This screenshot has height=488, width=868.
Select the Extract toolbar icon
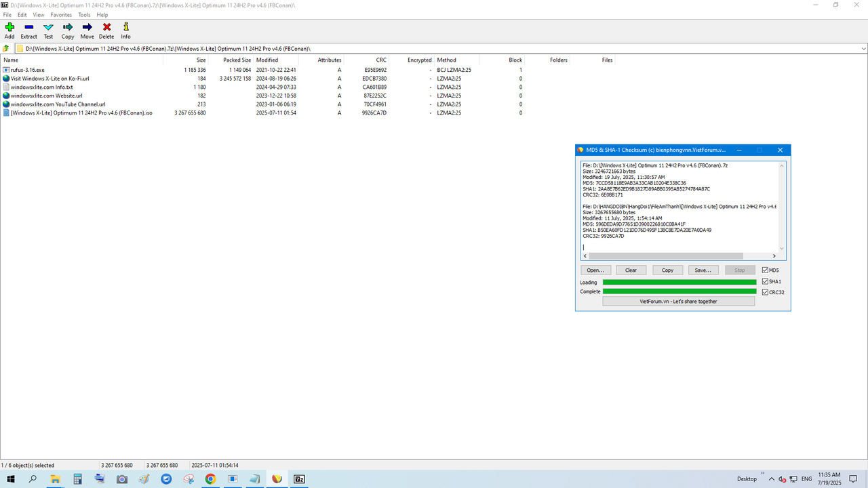28,30
